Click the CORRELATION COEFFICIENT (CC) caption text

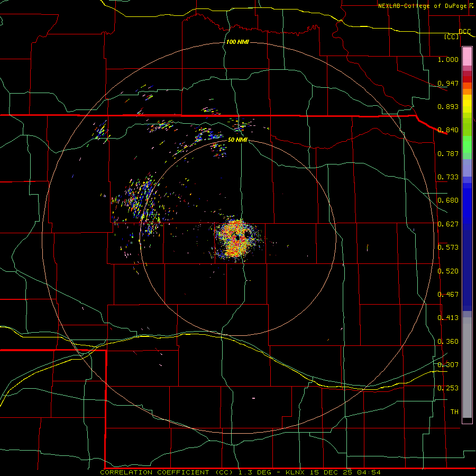(167, 472)
